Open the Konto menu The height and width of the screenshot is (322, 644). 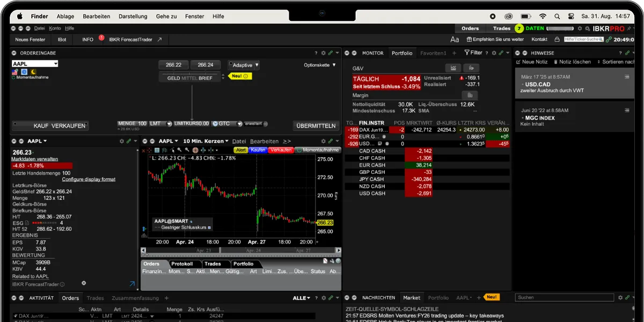pyautogui.click(x=55, y=28)
